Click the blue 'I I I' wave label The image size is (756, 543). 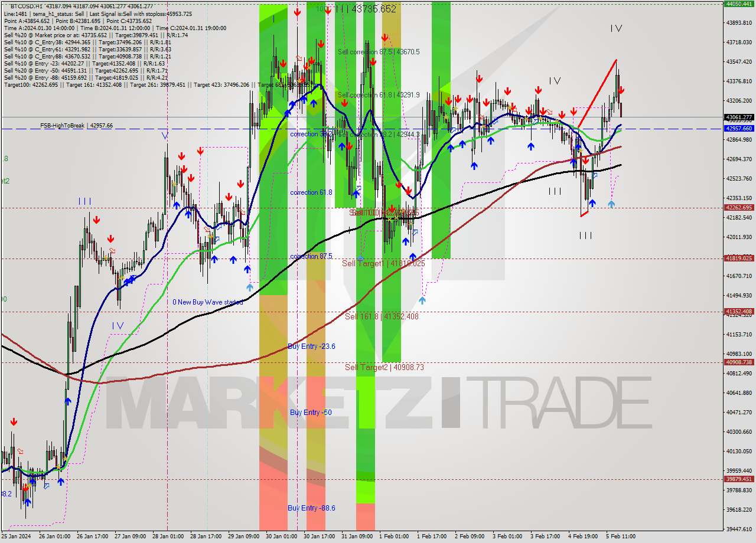(x=84, y=201)
